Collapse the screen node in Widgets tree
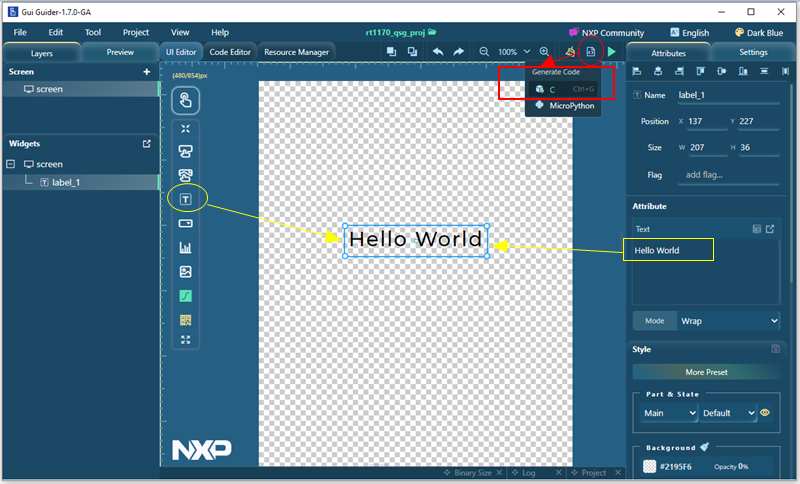Image resolution: width=800 pixels, height=484 pixels. [11, 164]
